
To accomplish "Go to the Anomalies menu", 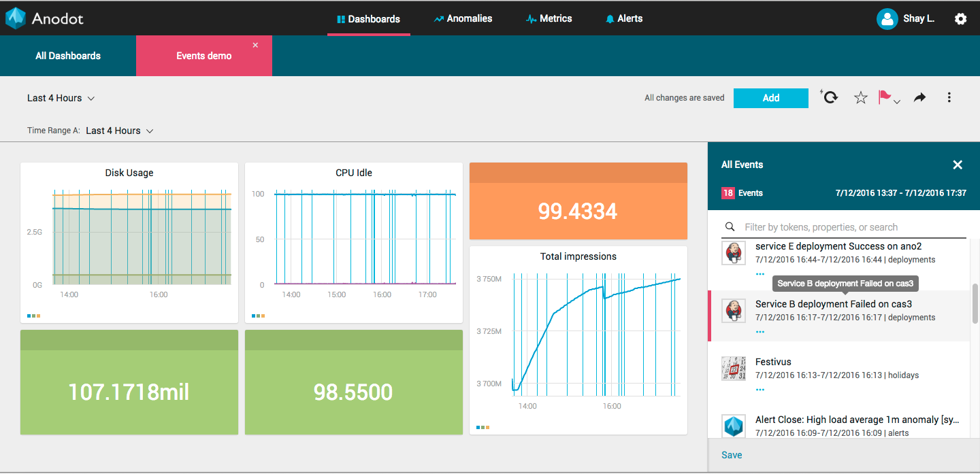I will [x=463, y=18].
